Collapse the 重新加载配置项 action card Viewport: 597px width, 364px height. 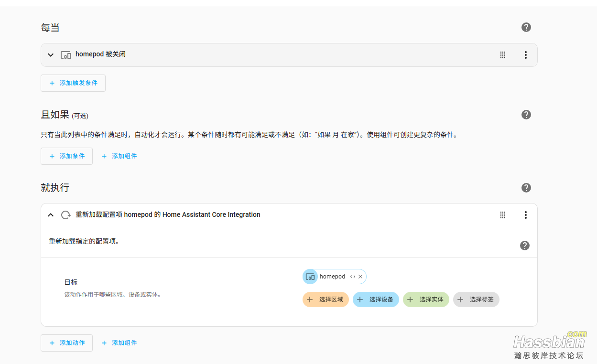click(x=51, y=215)
